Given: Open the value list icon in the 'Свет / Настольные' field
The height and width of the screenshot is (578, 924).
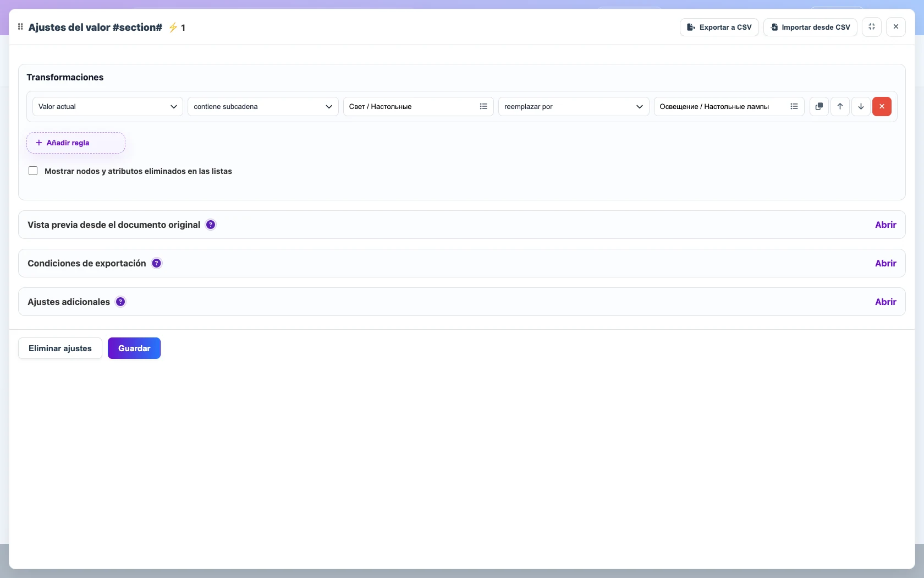Looking at the screenshot, I should coord(483,107).
